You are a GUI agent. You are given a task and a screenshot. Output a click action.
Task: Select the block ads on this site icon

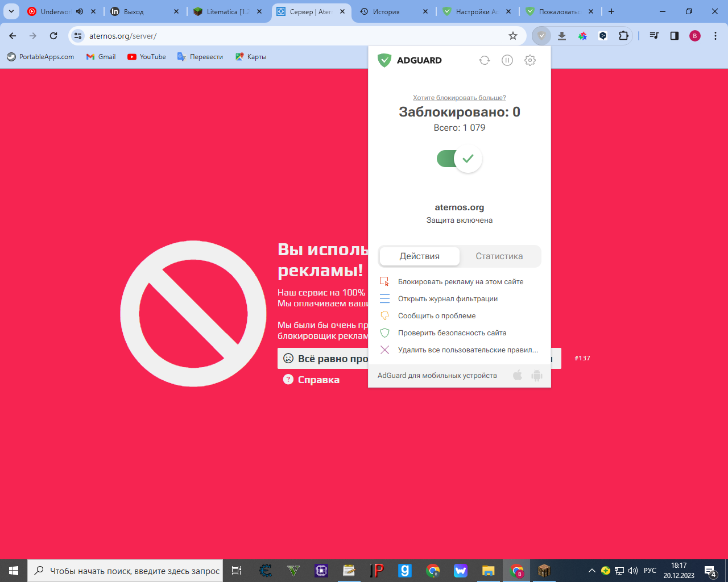click(x=385, y=281)
